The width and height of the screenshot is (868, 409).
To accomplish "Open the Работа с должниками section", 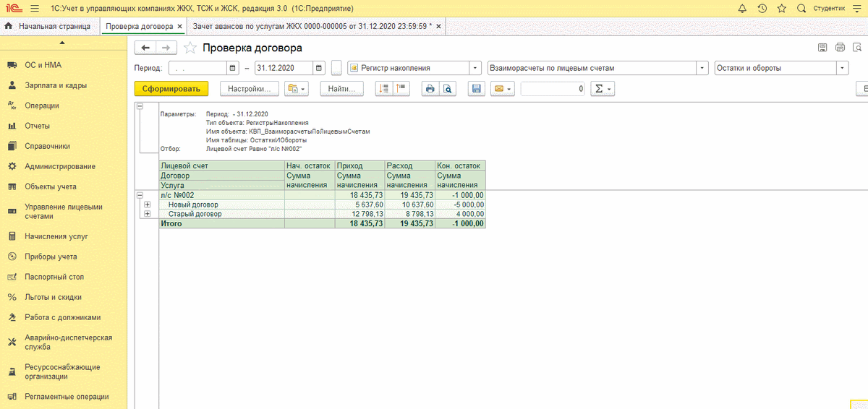I will pyautogui.click(x=62, y=317).
